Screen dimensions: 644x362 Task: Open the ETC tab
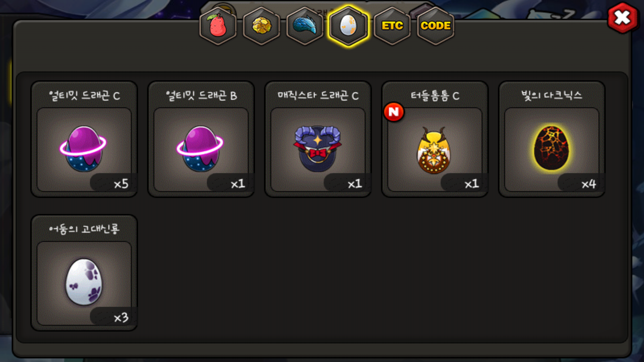(x=392, y=26)
